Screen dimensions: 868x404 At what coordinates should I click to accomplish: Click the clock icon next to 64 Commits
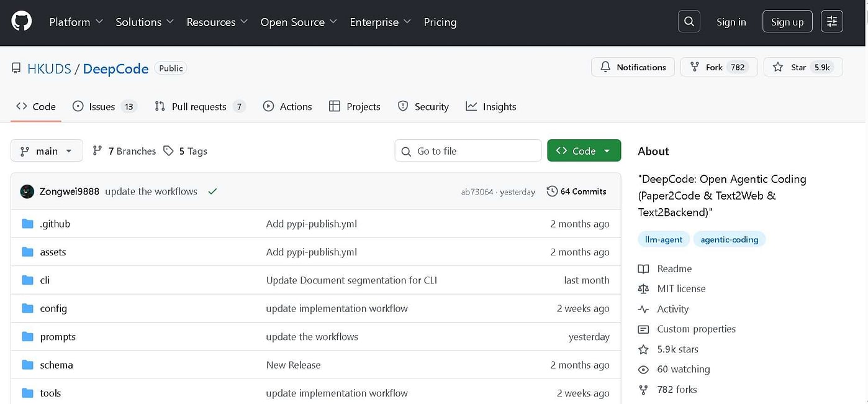tap(553, 191)
